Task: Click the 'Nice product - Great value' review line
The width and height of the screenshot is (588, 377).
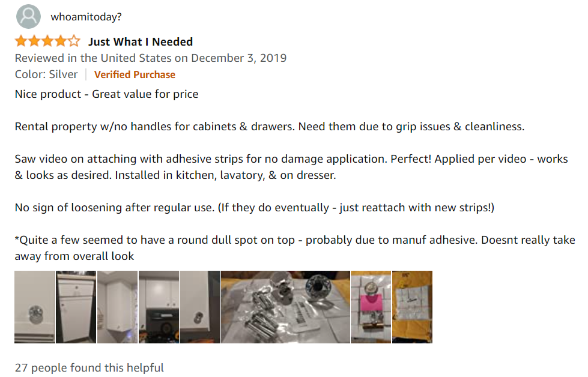Action: 106,94
